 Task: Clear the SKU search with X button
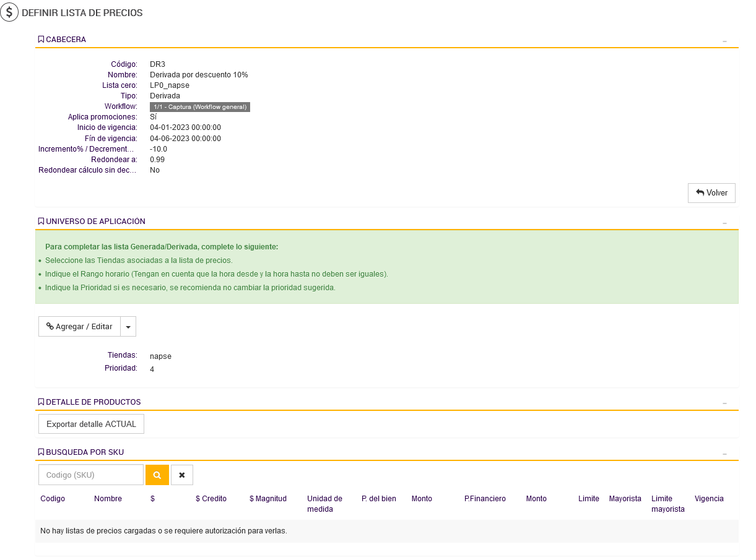(x=182, y=475)
